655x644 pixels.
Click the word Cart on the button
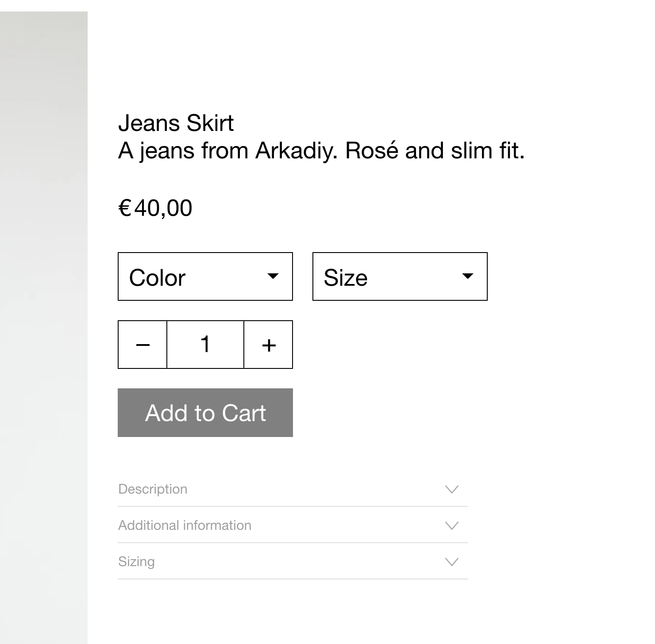point(243,413)
